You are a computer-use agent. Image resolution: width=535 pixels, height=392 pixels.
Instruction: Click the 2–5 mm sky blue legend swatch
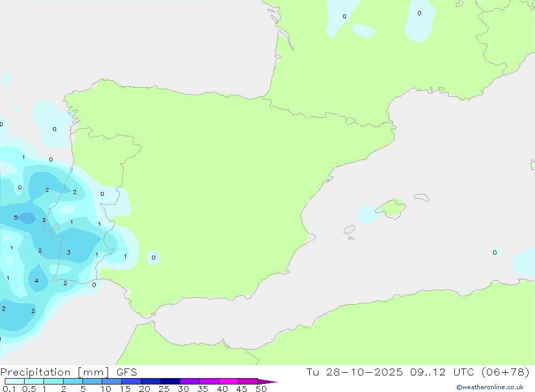(x=73, y=381)
